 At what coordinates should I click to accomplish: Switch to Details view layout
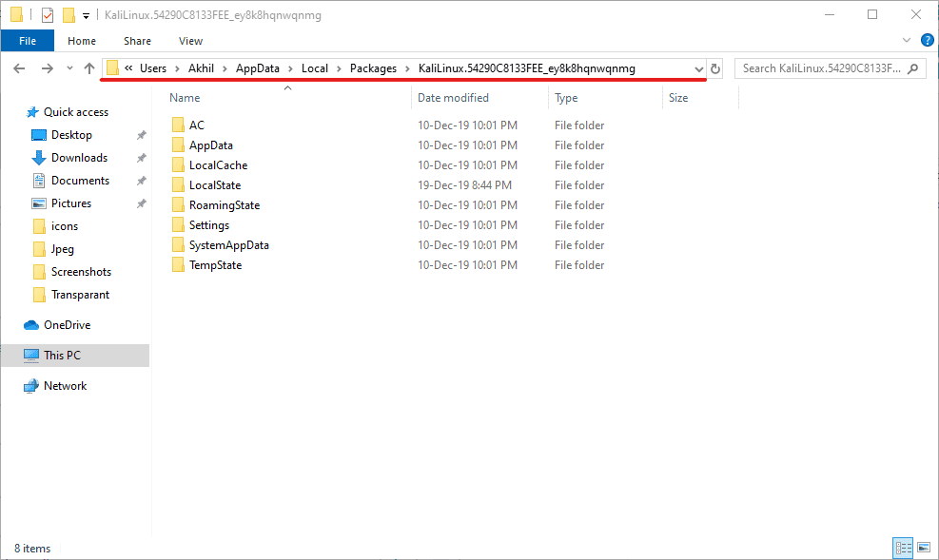903,548
